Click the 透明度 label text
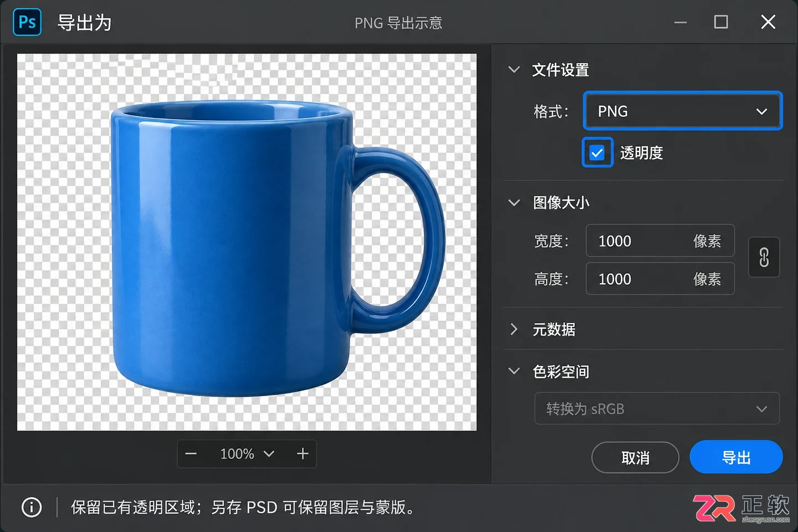Image resolution: width=798 pixels, height=532 pixels. (642, 153)
